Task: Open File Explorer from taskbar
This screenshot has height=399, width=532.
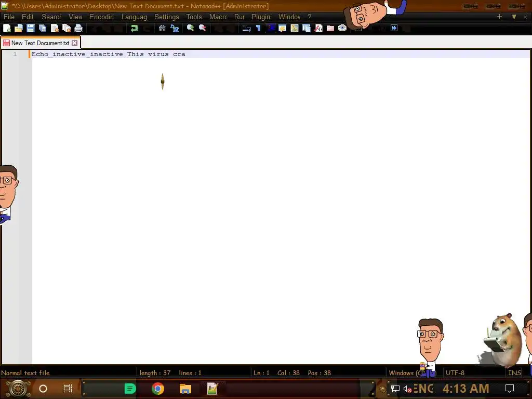Action: tap(185, 389)
